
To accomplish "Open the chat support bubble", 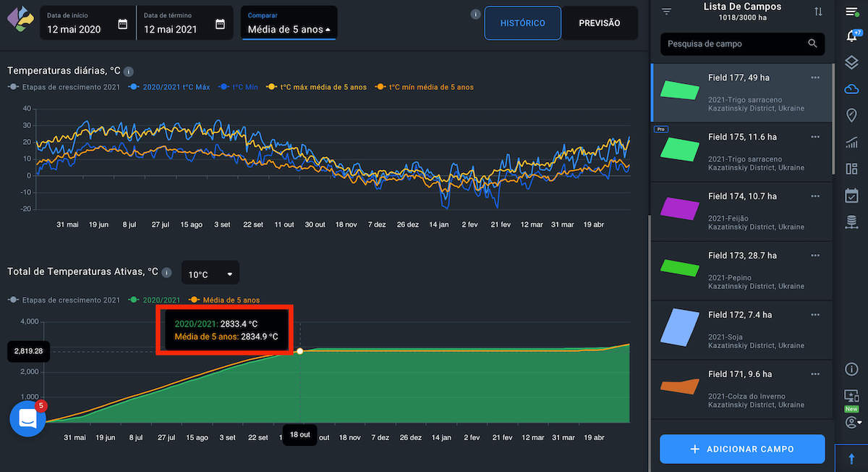I will (x=27, y=419).
